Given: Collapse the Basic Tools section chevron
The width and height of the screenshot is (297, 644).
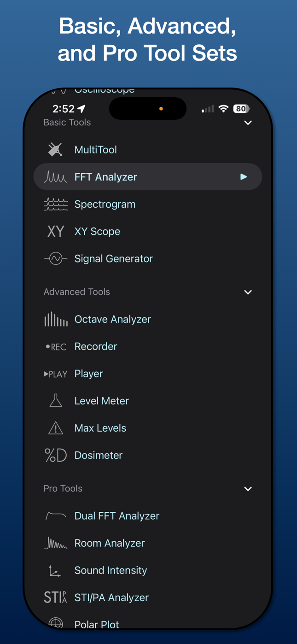Looking at the screenshot, I should [248, 123].
